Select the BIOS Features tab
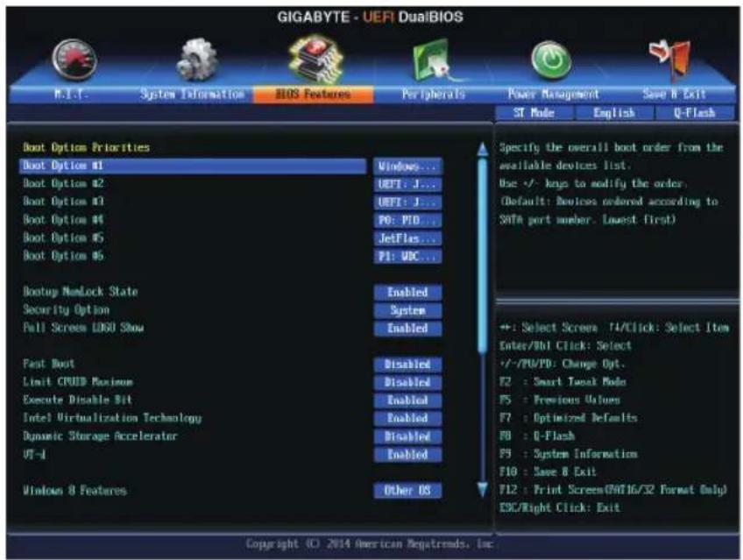Screen dimensions: 743x560 coord(313,95)
